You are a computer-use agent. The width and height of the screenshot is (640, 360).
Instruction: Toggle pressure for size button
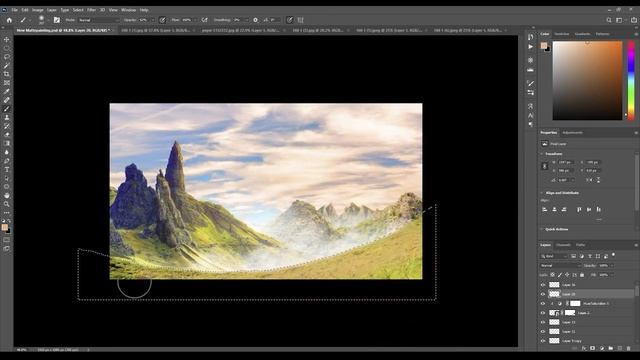coord(289,20)
